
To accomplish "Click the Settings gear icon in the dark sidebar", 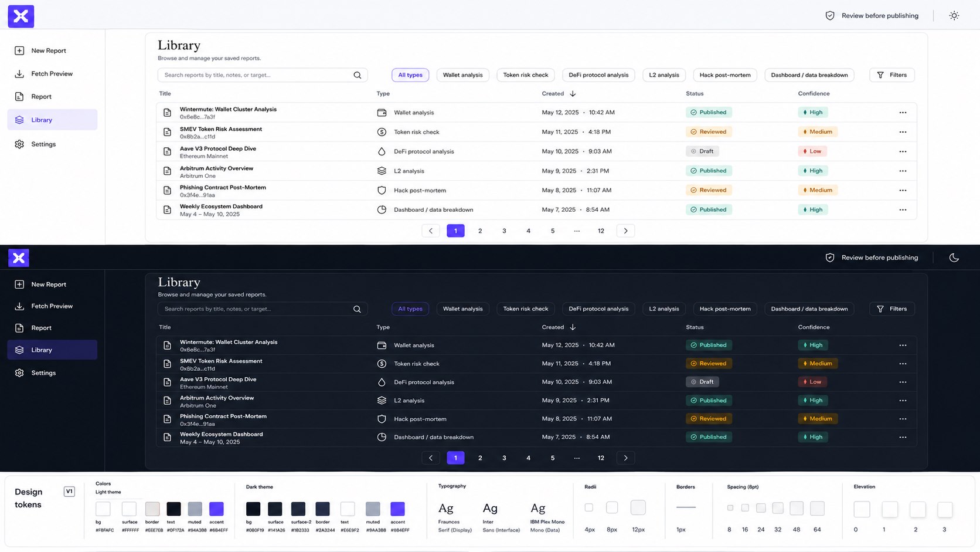I will [19, 373].
